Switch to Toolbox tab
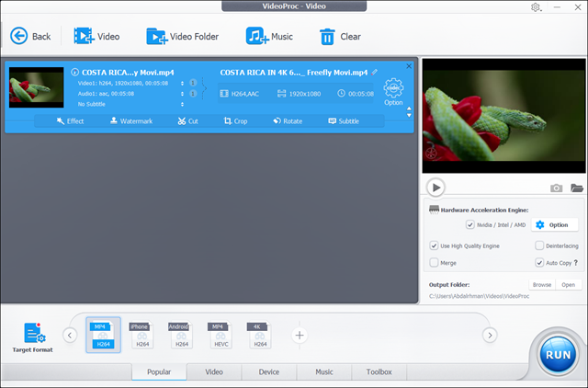The width and height of the screenshot is (588, 388). [x=379, y=371]
